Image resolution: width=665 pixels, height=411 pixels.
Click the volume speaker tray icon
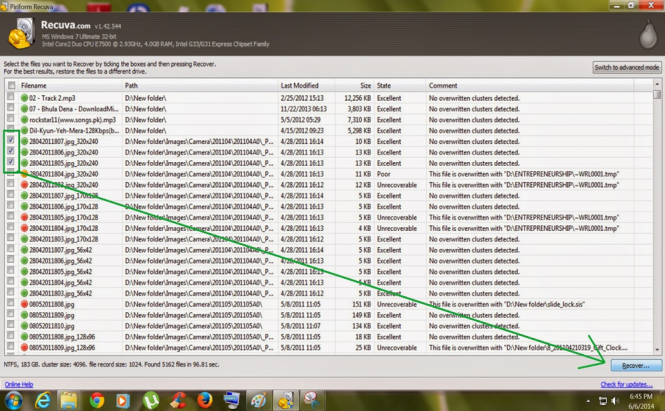[615, 401]
